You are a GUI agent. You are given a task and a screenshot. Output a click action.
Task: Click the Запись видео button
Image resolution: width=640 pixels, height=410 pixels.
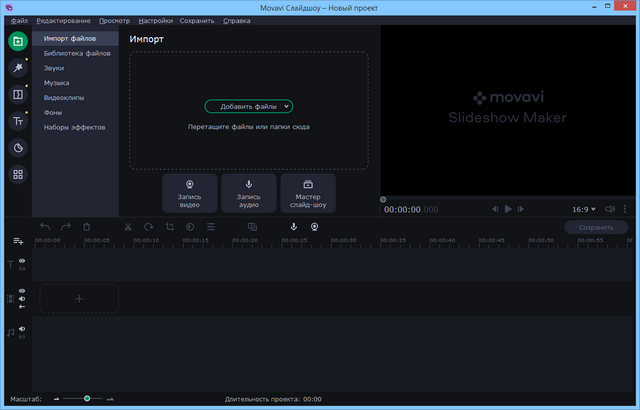[189, 193]
